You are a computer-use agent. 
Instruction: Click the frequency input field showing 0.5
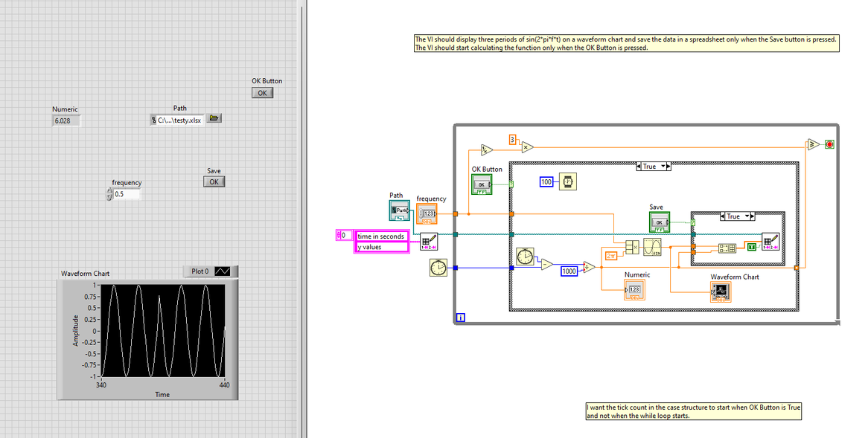coord(127,194)
